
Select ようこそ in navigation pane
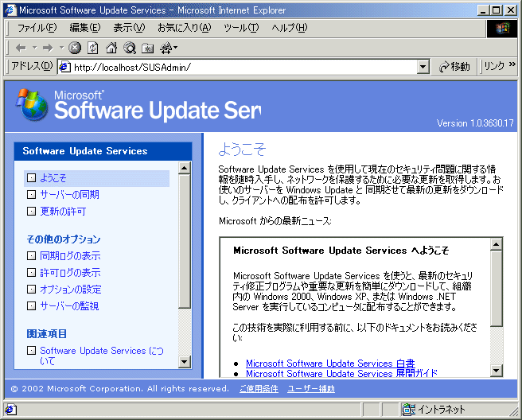tap(53, 178)
